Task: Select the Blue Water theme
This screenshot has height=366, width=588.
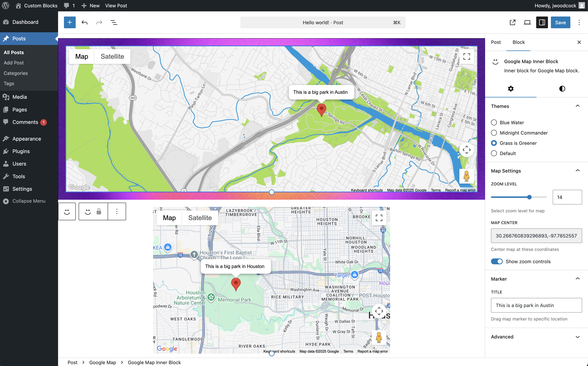Action: click(x=494, y=122)
